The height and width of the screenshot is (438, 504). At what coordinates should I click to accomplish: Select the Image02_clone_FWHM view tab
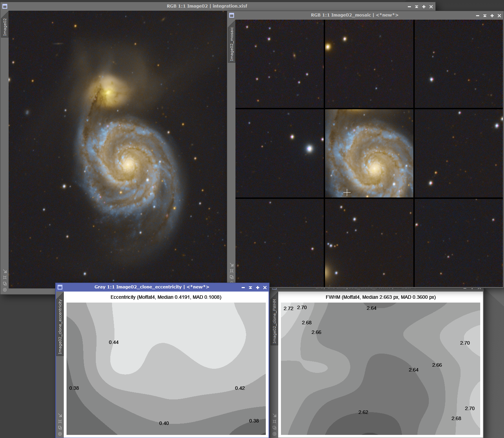tap(274, 321)
